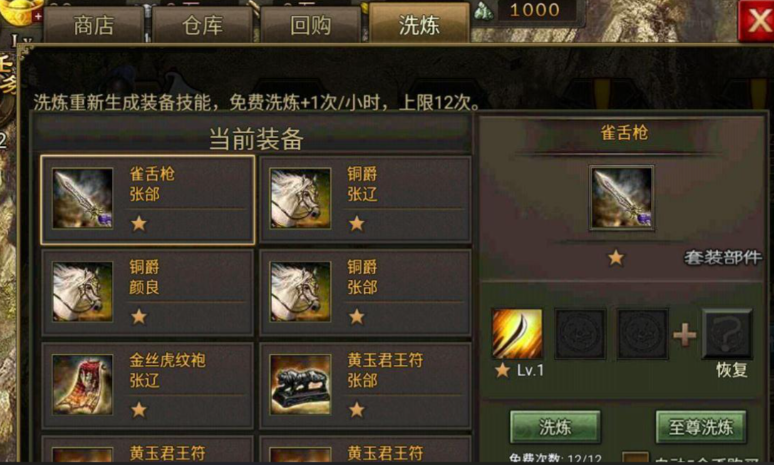
Task: Click the 至尊洗炼 button
Action: click(x=701, y=427)
